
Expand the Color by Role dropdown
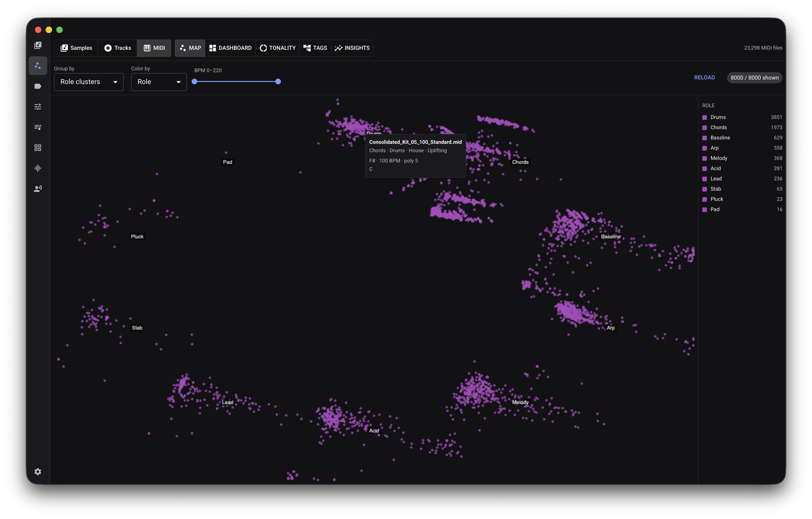159,82
